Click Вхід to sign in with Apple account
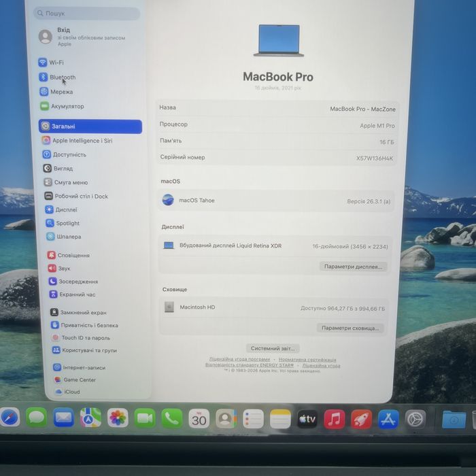Image resolution: width=476 pixels, height=476 pixels. (x=82, y=37)
